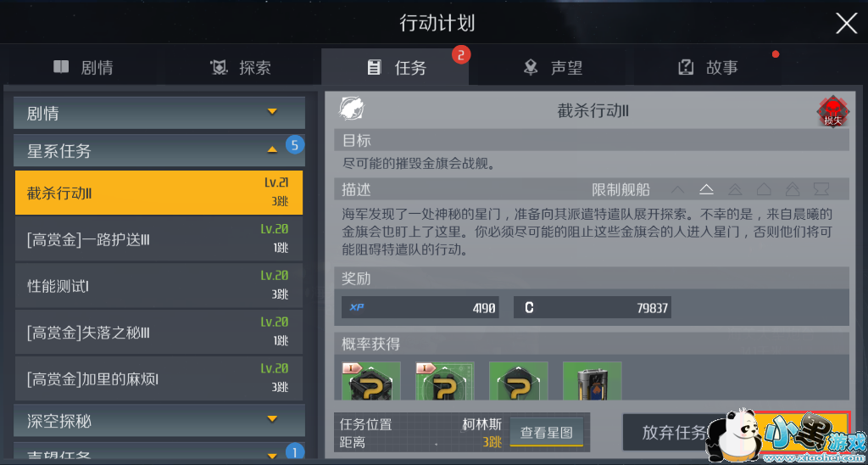Screen dimensions: 868x465
Task: Switch to the 探索 tab
Action: tap(240, 68)
